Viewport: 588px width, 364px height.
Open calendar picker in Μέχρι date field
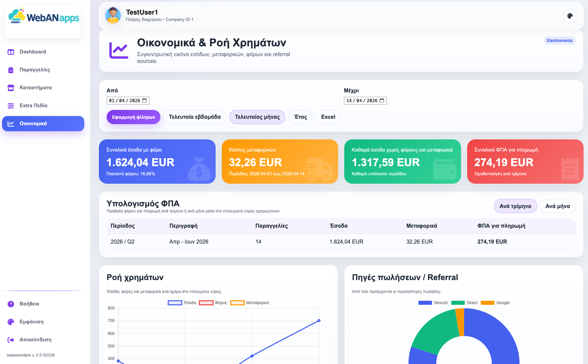tap(382, 100)
